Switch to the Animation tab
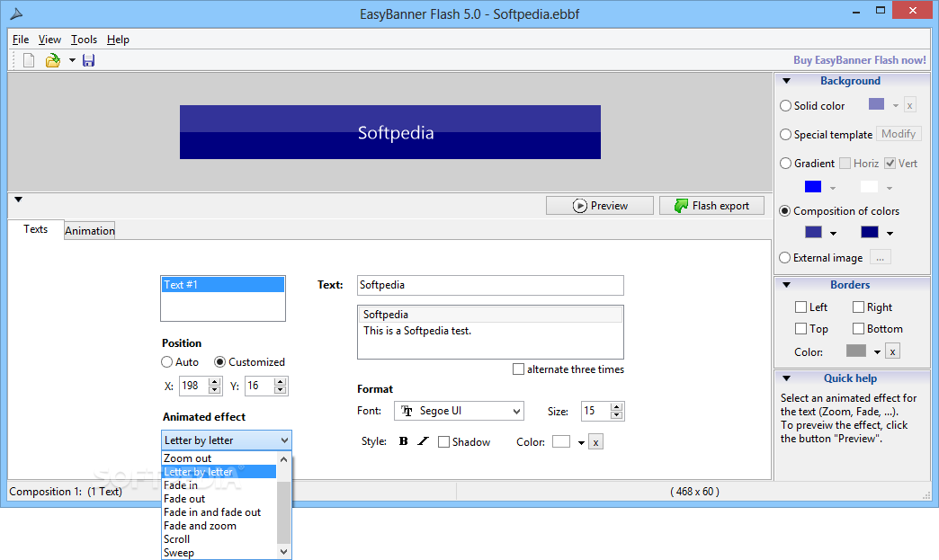Viewport: 939px width, 560px height. (90, 231)
